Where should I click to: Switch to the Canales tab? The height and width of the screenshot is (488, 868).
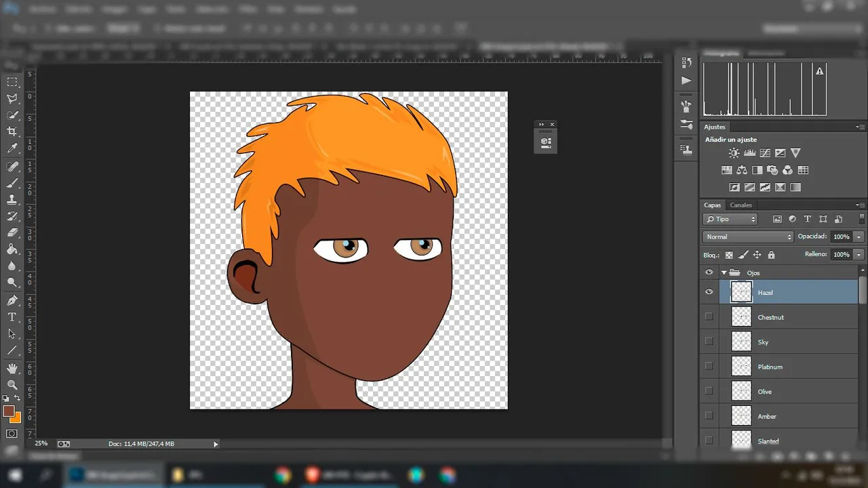point(741,205)
